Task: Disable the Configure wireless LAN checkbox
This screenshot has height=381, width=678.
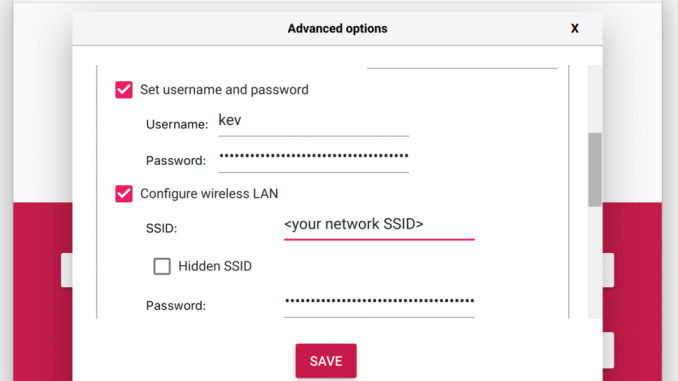Action: (124, 194)
